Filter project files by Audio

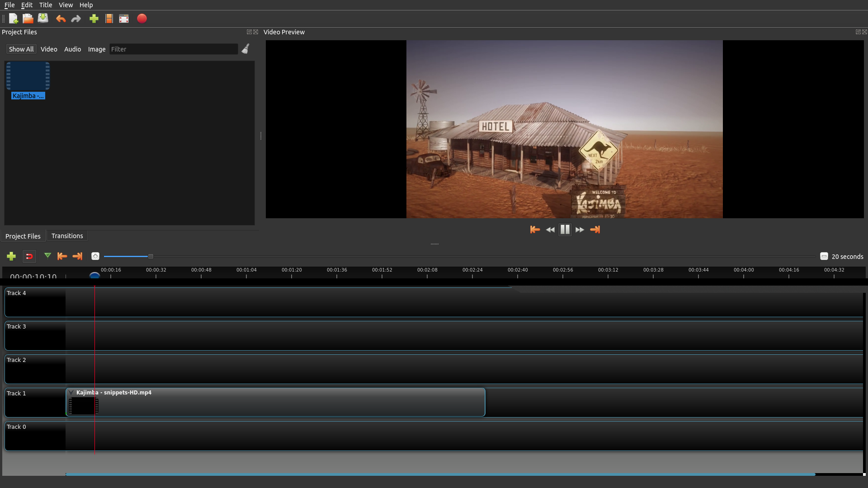(72, 49)
